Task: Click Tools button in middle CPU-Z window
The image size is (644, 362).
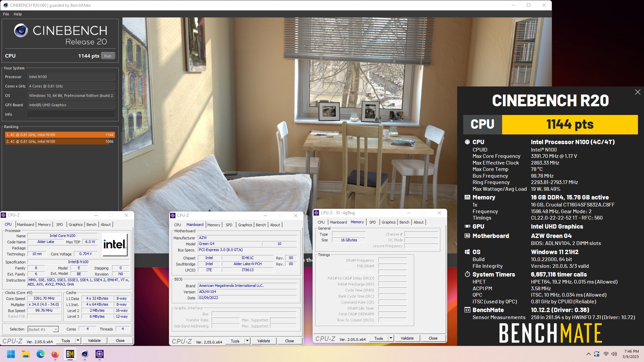Action: point(235,341)
